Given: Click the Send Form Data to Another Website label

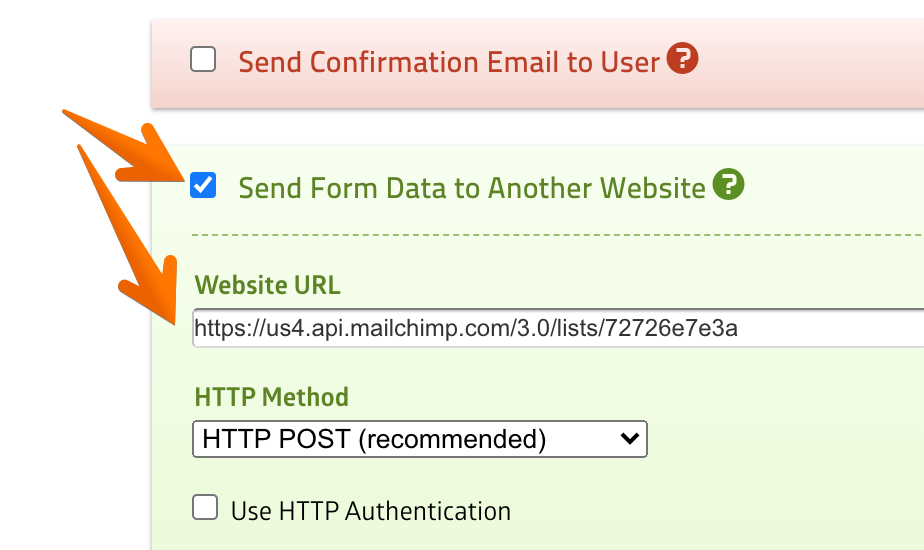Looking at the screenshot, I should 472,188.
